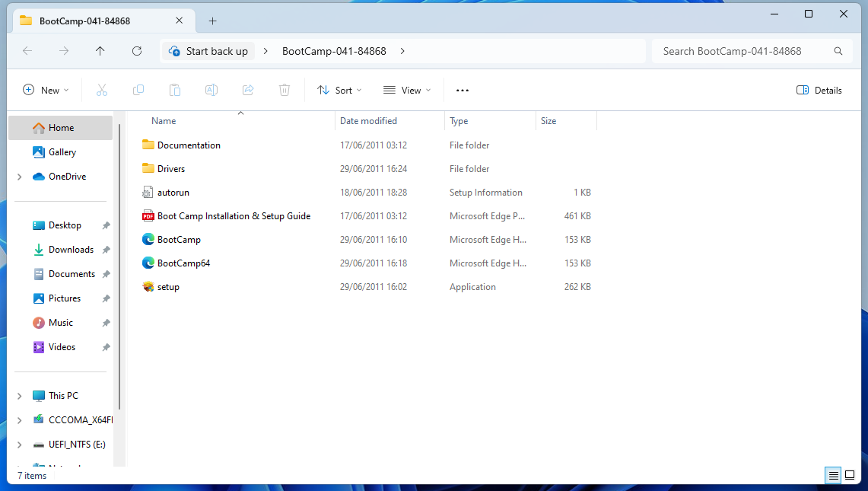This screenshot has width=868, height=491.
Task: Click 29/06/2011 16:02 date cell
Action: click(373, 287)
